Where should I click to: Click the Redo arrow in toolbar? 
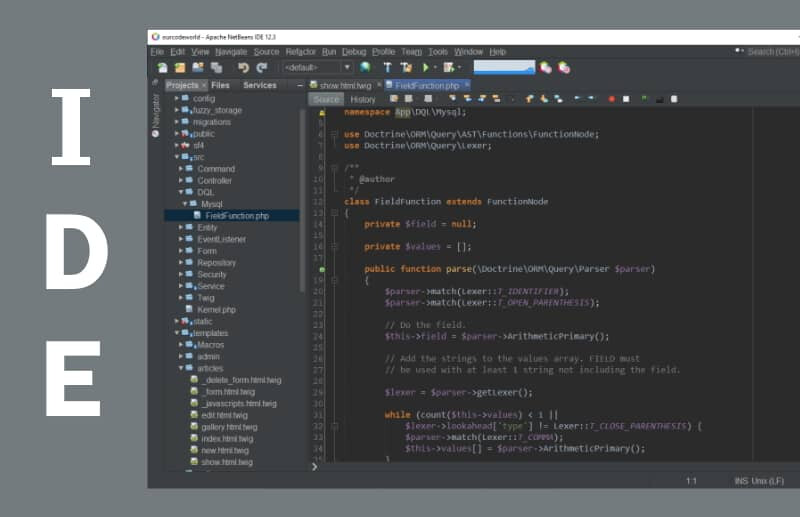262,68
